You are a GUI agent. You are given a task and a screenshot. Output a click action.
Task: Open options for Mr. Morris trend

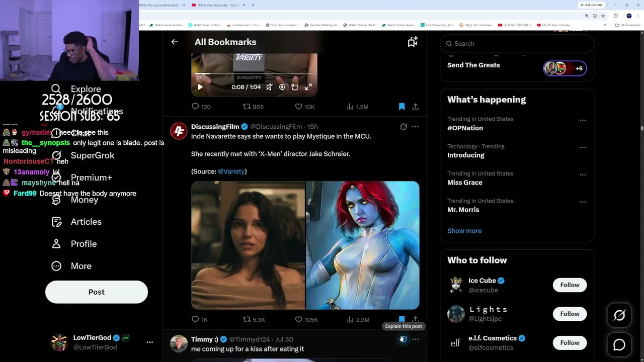pyautogui.click(x=583, y=202)
